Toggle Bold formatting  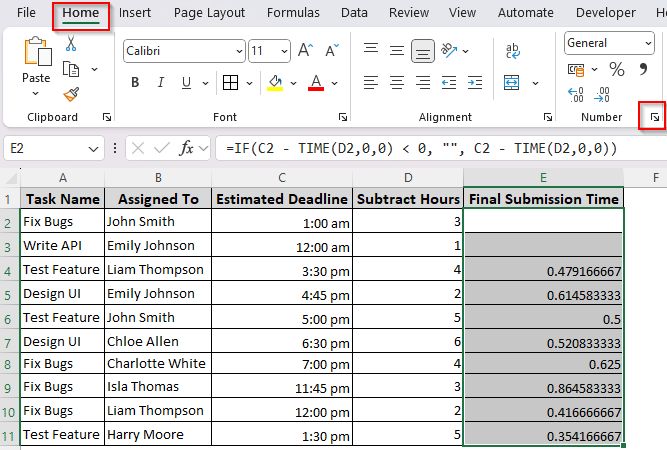tap(135, 83)
